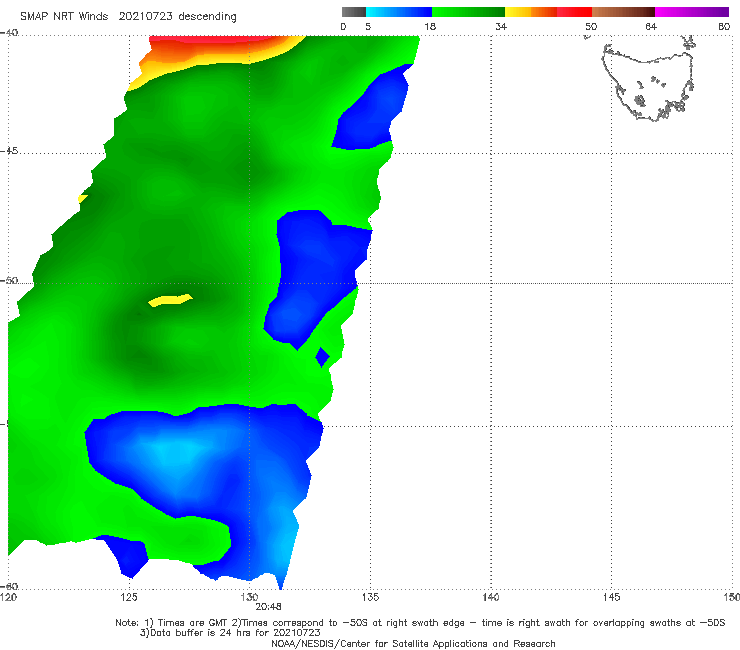
Task: Click the latitude label "-60"
Action: tap(9, 586)
